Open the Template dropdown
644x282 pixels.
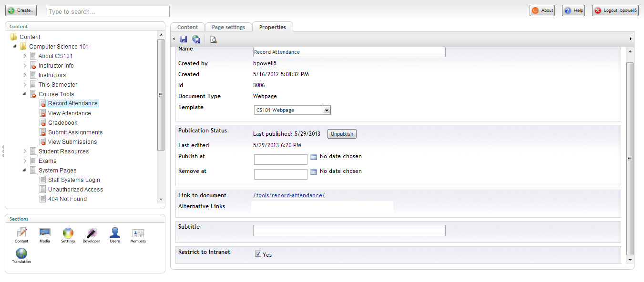327,110
